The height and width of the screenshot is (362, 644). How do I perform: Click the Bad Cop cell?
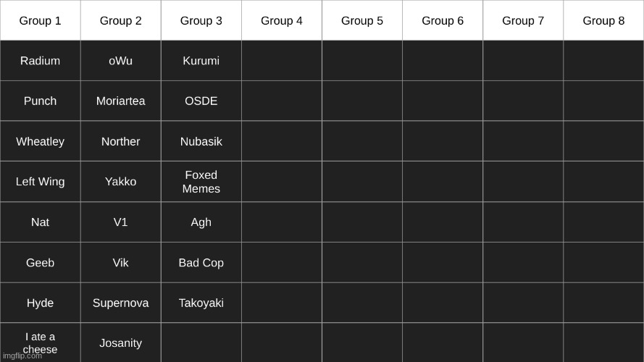pos(201,263)
